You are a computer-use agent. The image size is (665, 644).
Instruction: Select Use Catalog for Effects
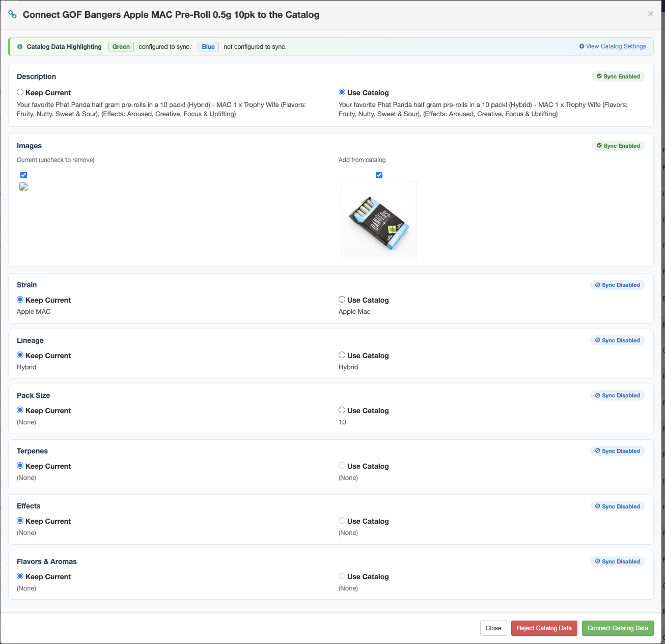[342, 521]
